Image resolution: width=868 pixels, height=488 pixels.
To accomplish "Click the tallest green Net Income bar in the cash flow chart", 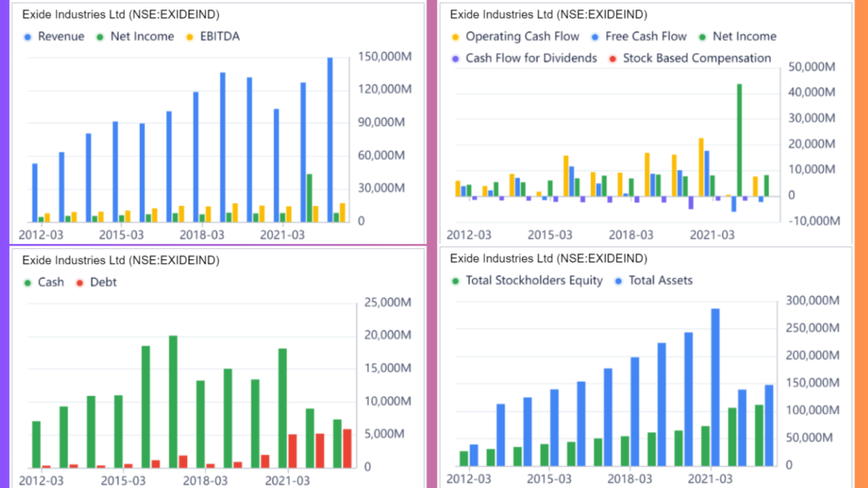I will 739,140.
